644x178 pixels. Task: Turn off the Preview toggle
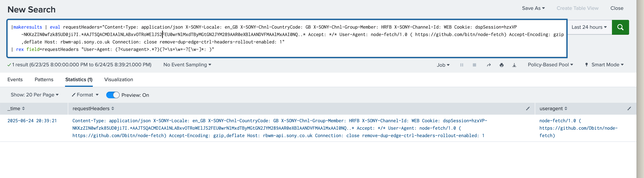113,95
